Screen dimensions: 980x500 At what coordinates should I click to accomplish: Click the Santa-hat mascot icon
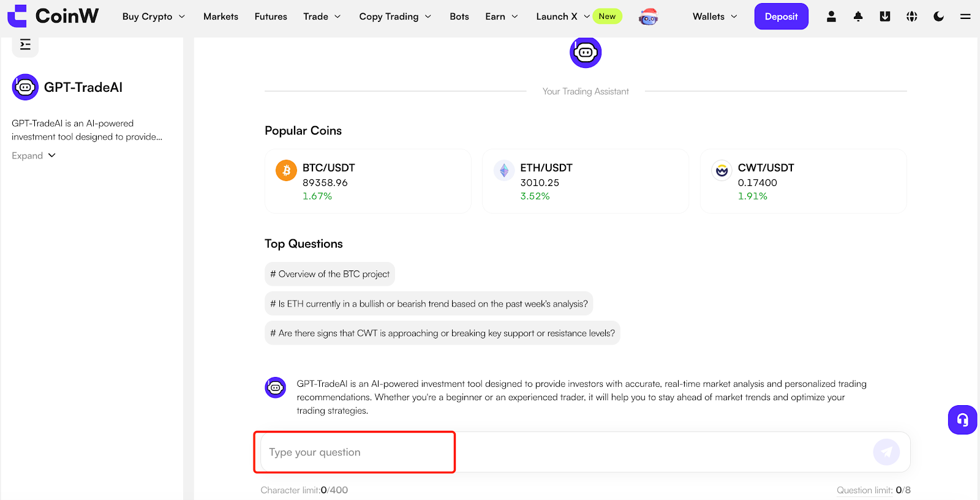click(648, 17)
